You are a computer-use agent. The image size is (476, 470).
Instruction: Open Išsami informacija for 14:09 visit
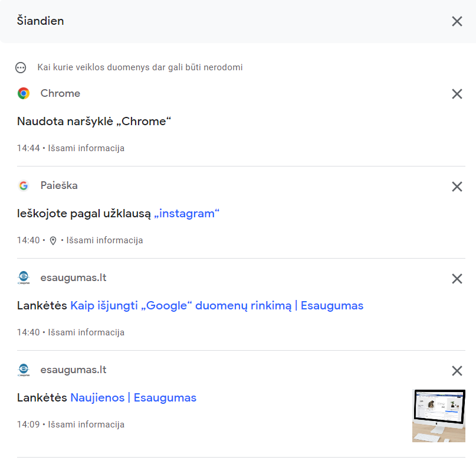tap(86, 425)
